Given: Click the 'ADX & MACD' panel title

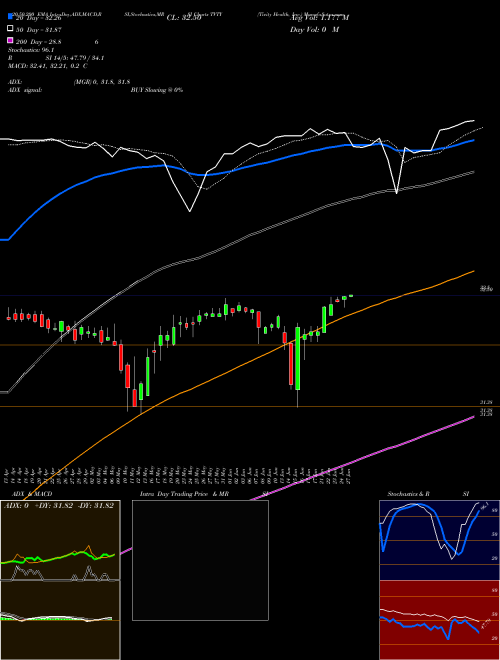Looking at the screenshot, I should pyautogui.click(x=32, y=494).
